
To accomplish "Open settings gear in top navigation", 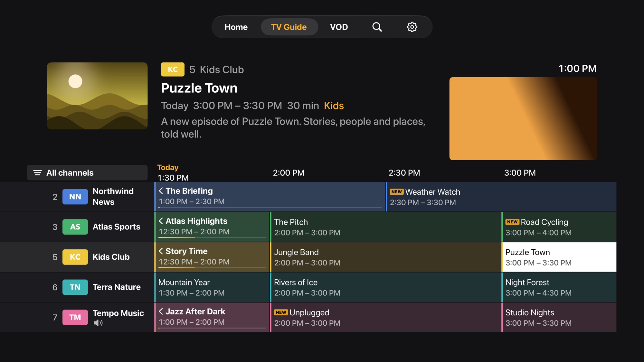I will tap(412, 27).
